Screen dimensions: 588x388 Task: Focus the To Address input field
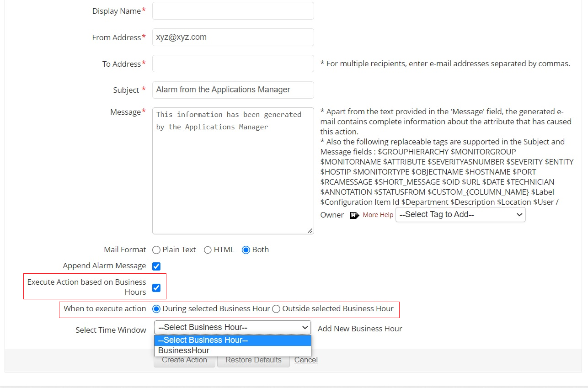click(233, 64)
